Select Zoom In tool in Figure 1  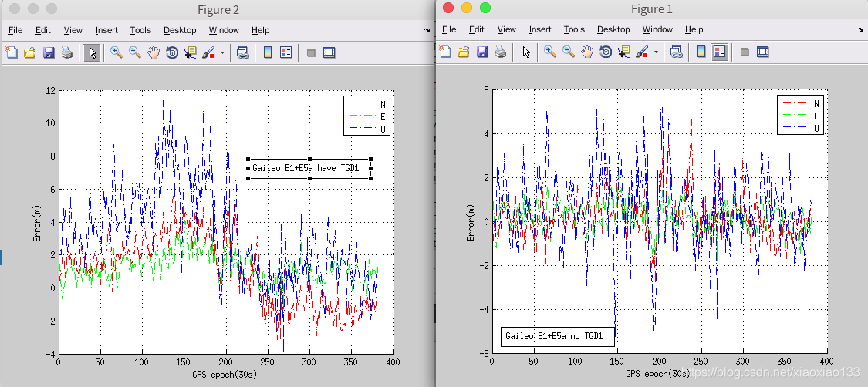550,52
